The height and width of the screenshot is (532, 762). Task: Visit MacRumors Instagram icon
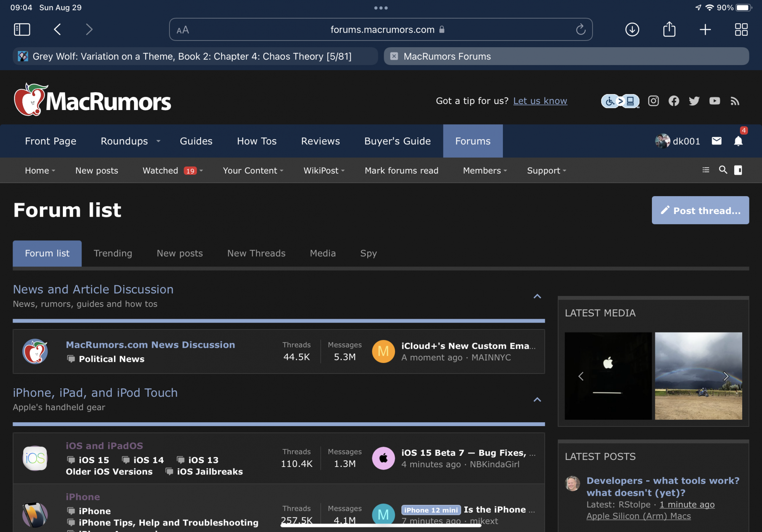tap(653, 101)
